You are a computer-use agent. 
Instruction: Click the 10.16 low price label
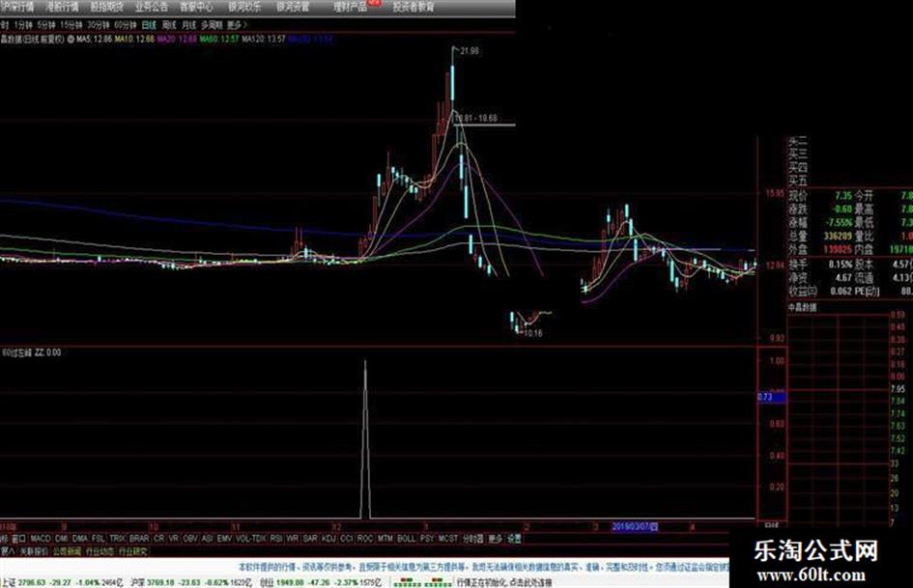click(x=532, y=334)
